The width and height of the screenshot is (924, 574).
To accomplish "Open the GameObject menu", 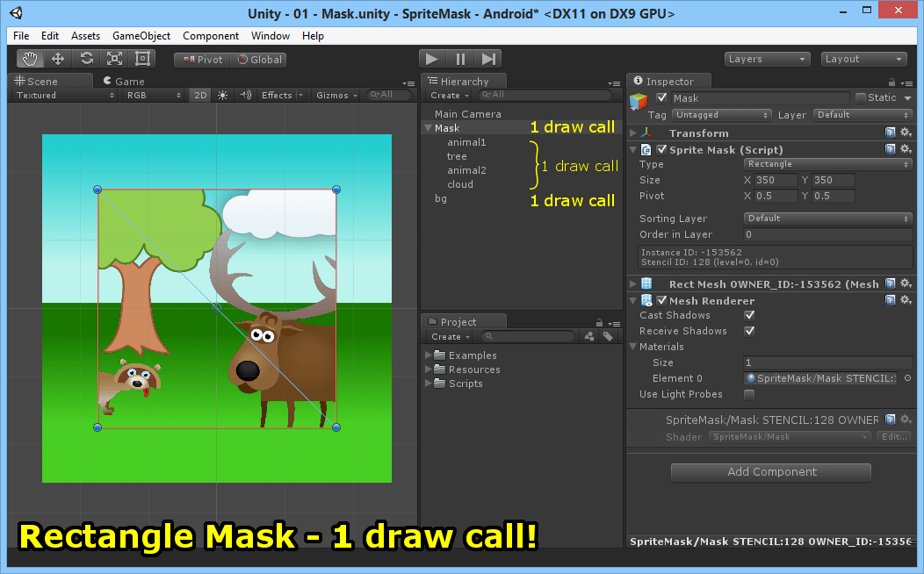I will (x=141, y=36).
